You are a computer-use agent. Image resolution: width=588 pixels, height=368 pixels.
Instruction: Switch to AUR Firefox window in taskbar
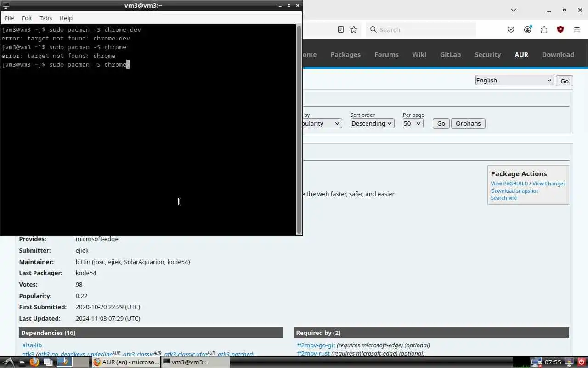126,362
